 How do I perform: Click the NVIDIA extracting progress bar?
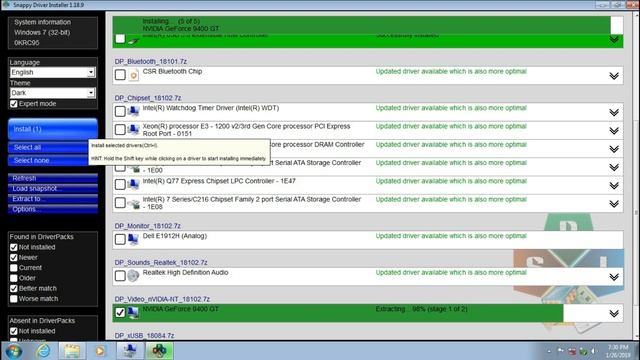tap(368, 313)
